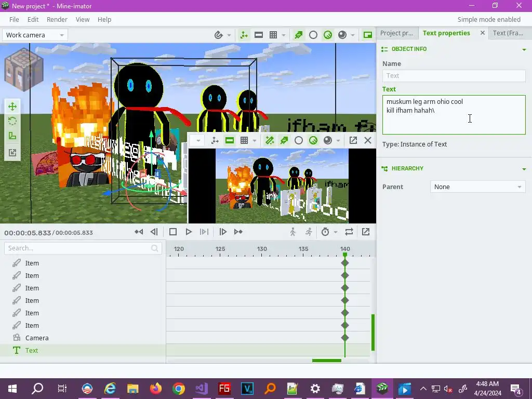The image size is (532, 399).
Task: Click timeline vertical green scrollbar
Action: 373,332
